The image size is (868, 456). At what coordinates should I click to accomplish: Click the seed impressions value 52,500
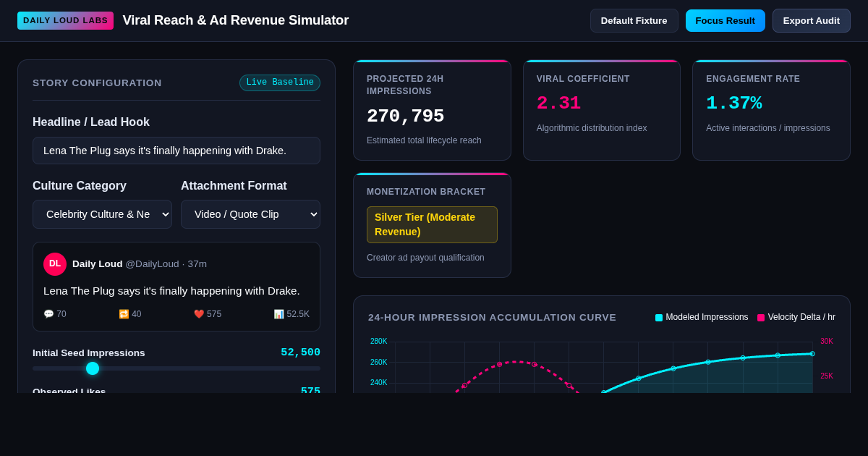point(300,352)
